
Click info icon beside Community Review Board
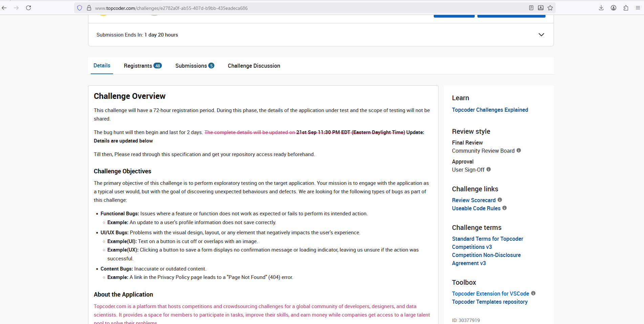pyautogui.click(x=519, y=150)
